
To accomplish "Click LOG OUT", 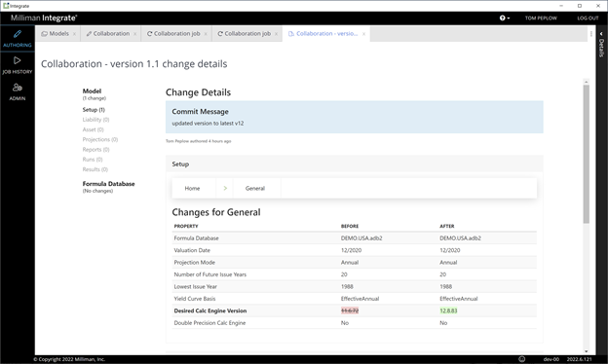I will (588, 18).
